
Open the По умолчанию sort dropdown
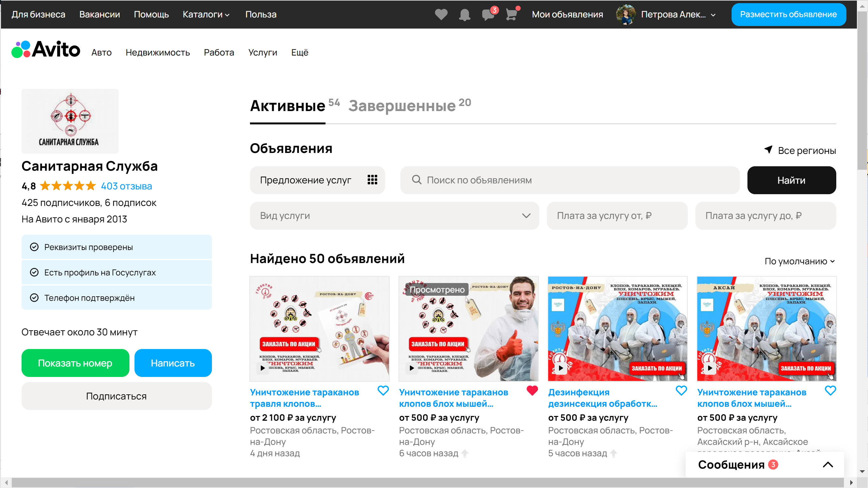tap(799, 261)
